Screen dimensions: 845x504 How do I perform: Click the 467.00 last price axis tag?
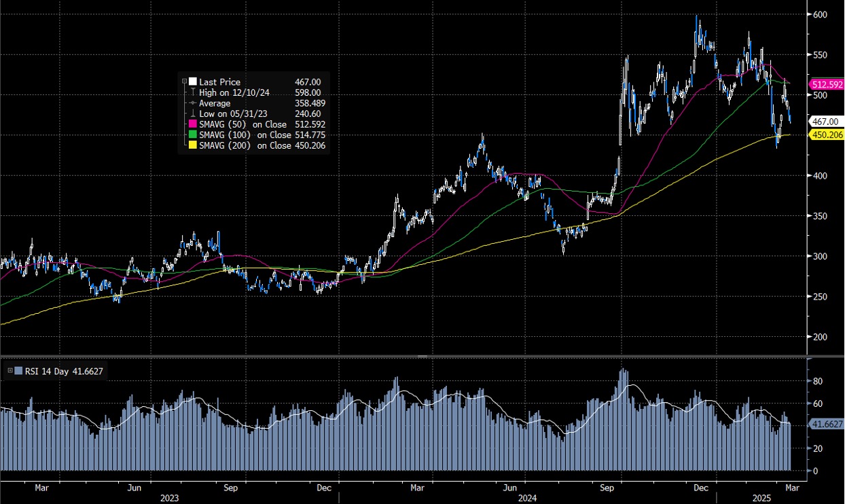826,121
